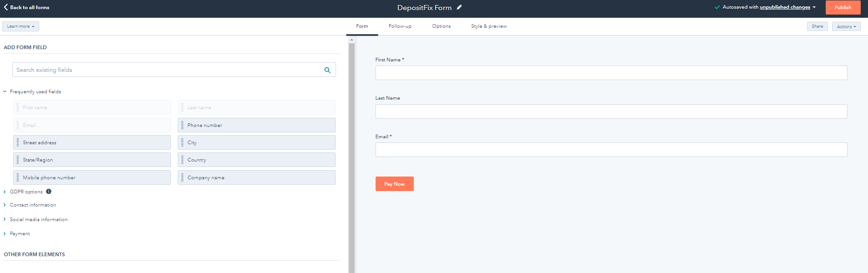
Task: Click the Search existing fields box
Action: [174, 70]
